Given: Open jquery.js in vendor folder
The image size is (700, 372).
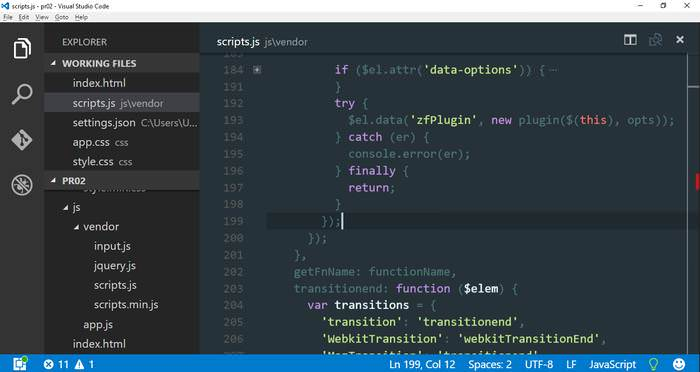Looking at the screenshot, I should point(115,266).
